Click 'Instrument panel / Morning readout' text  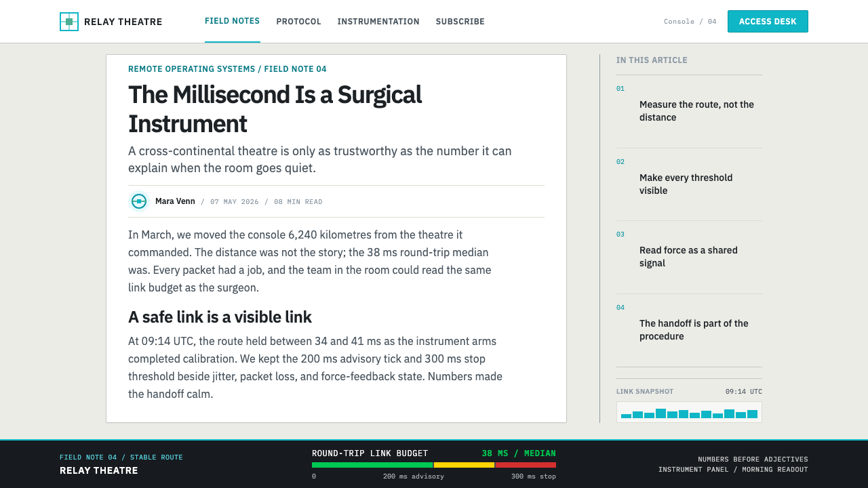point(733,470)
